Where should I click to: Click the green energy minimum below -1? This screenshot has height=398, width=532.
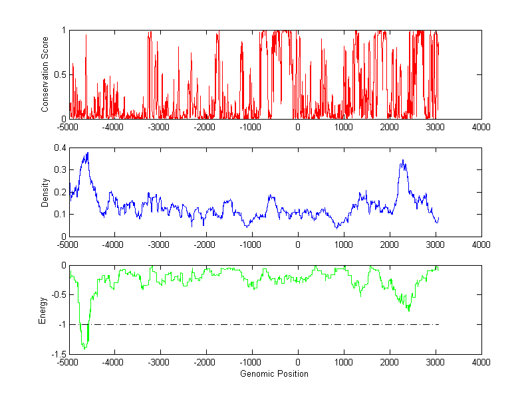coord(84,346)
